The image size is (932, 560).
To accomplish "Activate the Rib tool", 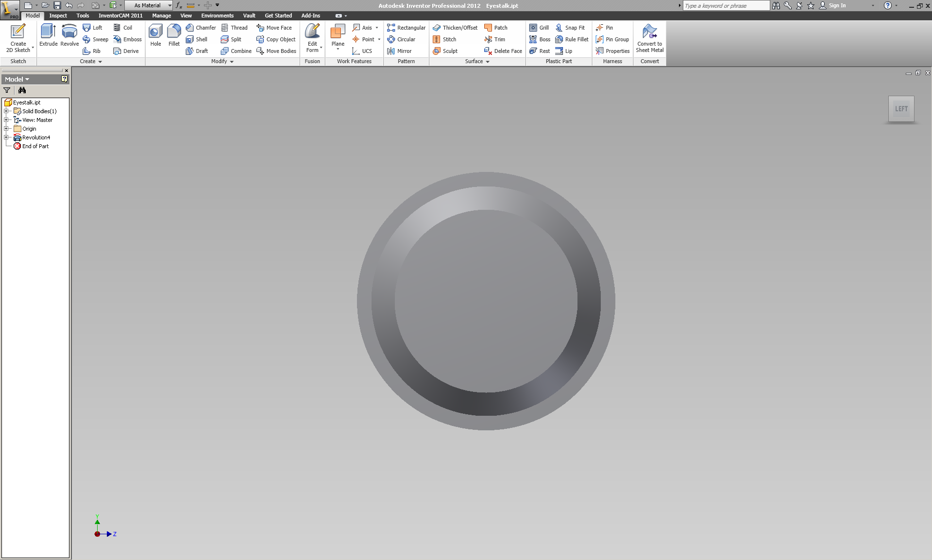I will point(92,51).
